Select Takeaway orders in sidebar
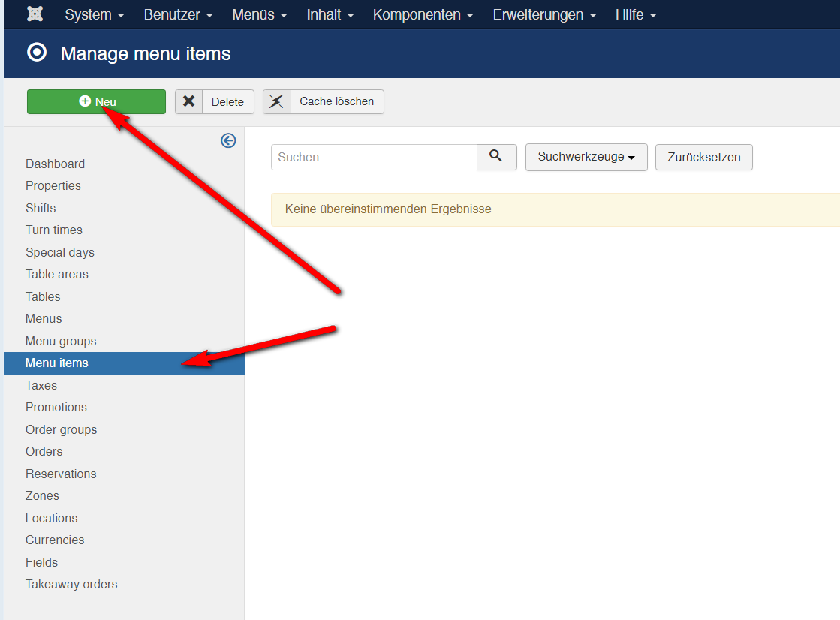The height and width of the screenshot is (620, 840). (71, 584)
